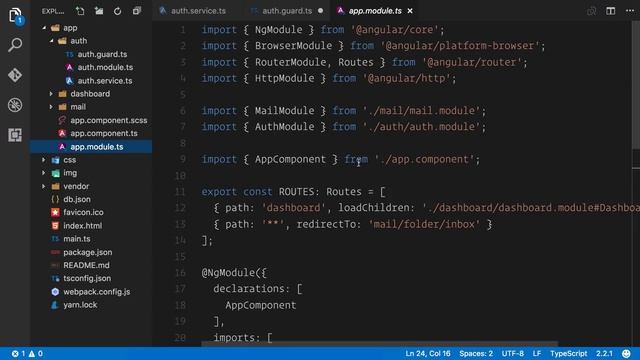Screen dimensions: 640x360
Task: Click the New File icon in explorer header
Action: pyautogui.click(x=80, y=11)
